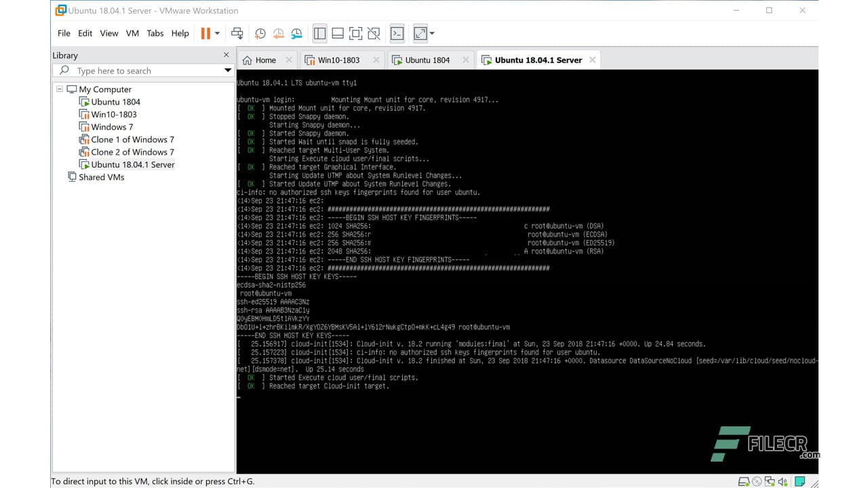Click the library search field
This screenshot has width=868, height=488.
point(136,70)
